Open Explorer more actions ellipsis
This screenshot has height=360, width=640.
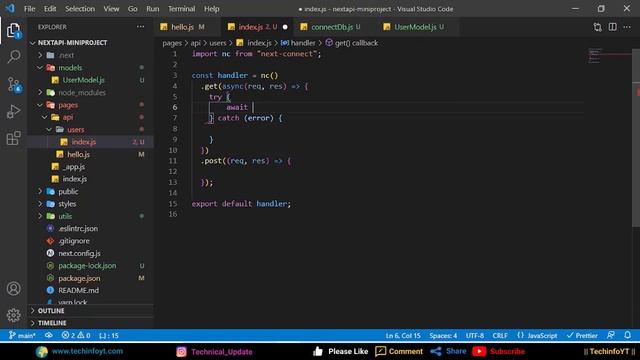[x=140, y=27]
